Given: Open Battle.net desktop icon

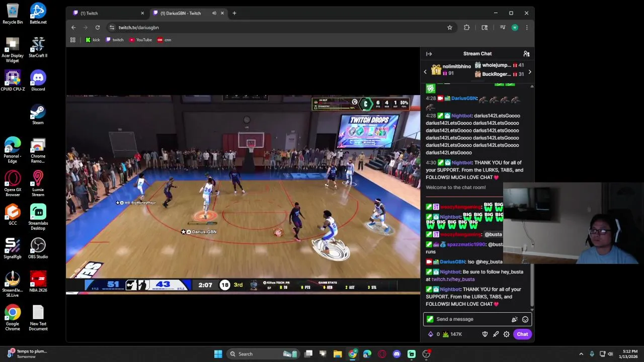Looking at the screenshot, I should tap(38, 14).
